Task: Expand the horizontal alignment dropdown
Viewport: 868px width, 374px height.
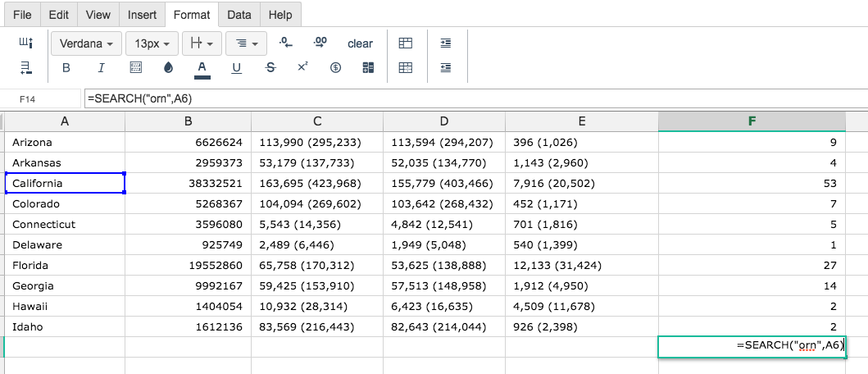Action: coord(247,43)
